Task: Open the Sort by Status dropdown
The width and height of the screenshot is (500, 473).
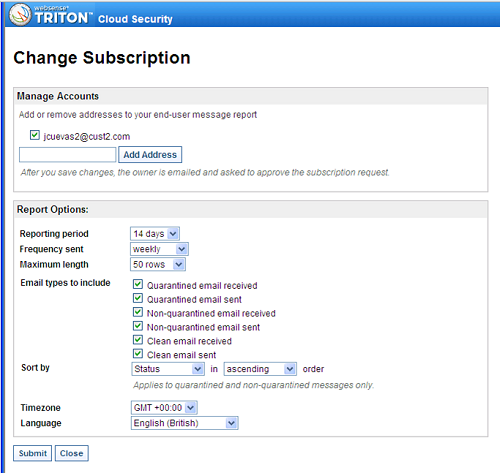Action: (168, 369)
